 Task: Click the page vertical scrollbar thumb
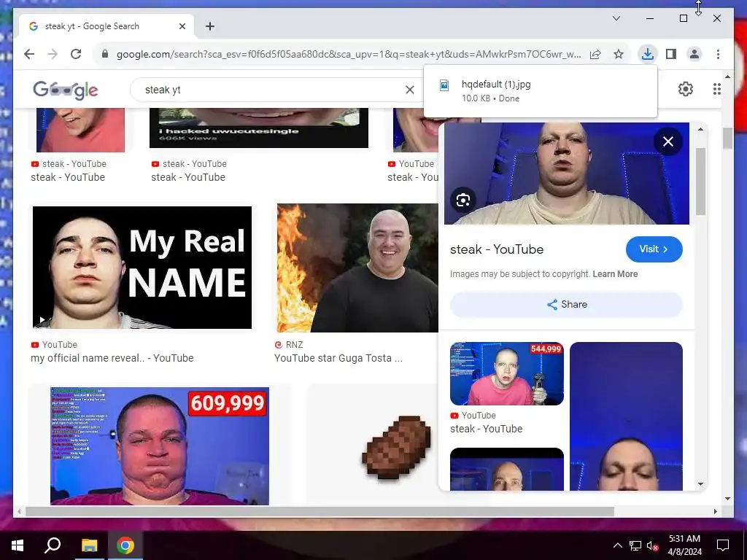coord(727,139)
